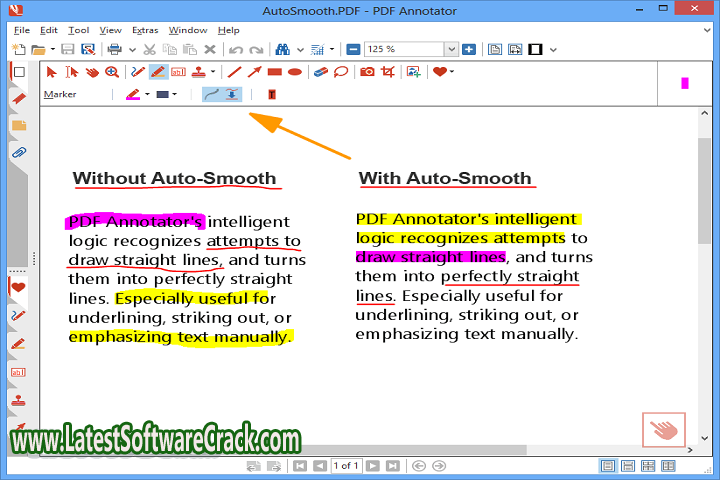
Task: Switch to two pages continuous layout
Action: [648, 466]
